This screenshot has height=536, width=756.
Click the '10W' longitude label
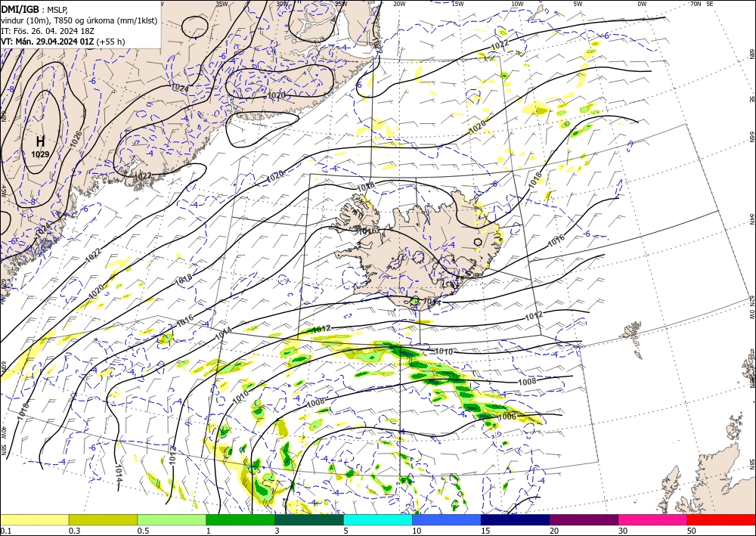[517, 4]
